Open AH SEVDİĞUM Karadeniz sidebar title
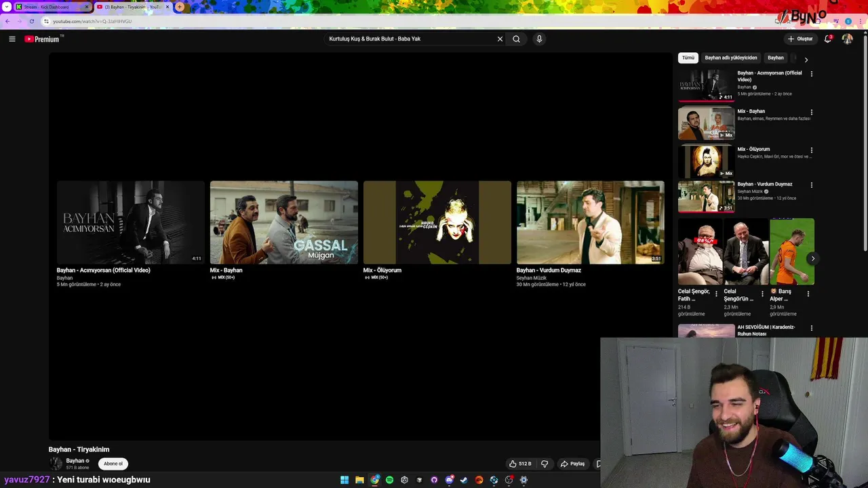Image resolution: width=868 pixels, height=488 pixels. coord(766,330)
